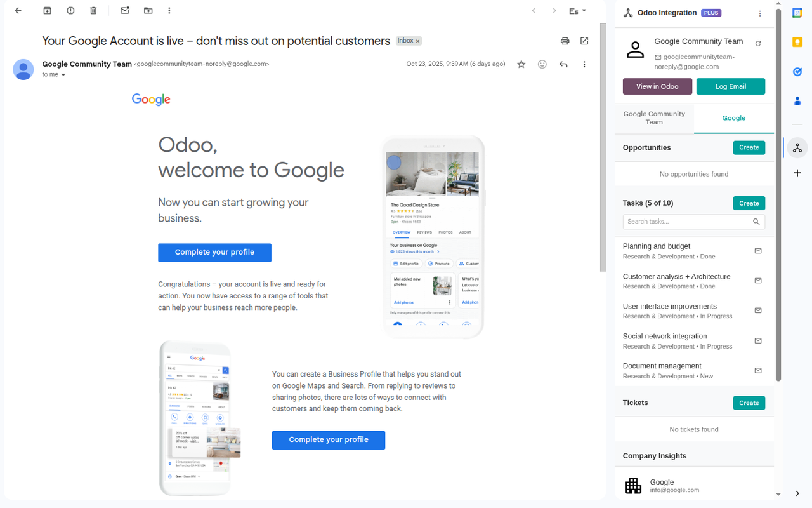
Task: Log email on Customer analysis task
Action: (757, 281)
